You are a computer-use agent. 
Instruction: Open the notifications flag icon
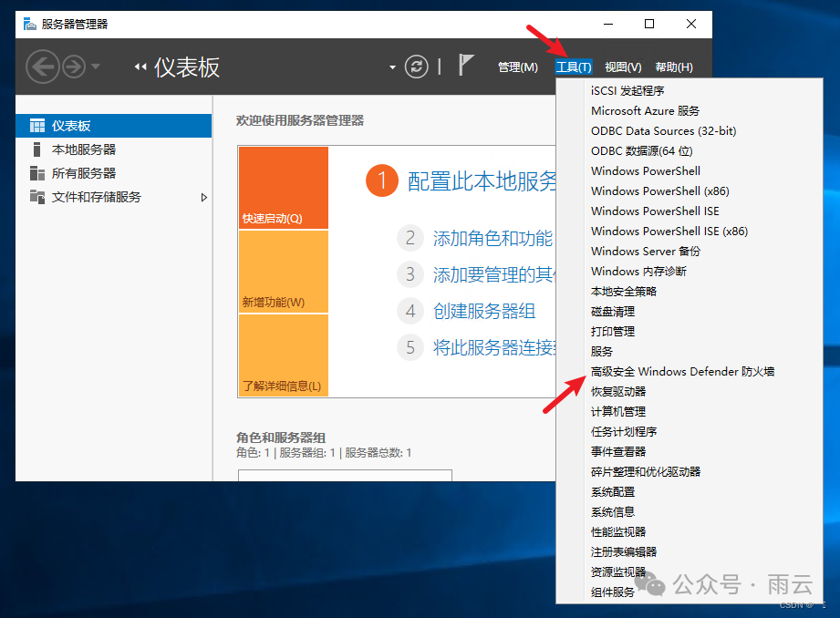click(465, 66)
